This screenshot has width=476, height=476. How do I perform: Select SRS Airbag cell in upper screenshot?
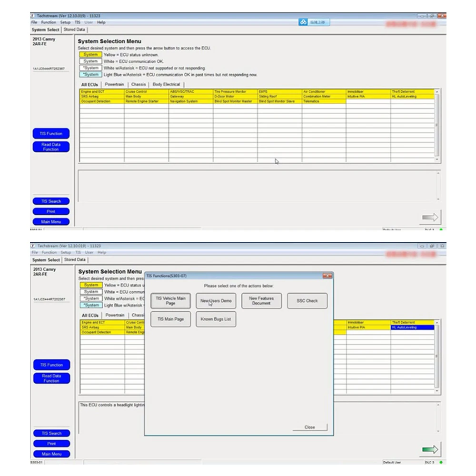tap(102, 97)
